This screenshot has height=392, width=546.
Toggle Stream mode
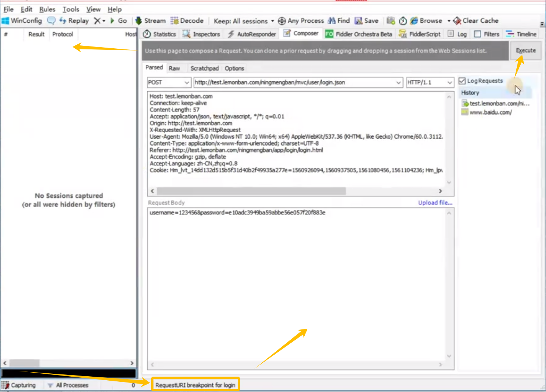[x=151, y=21]
